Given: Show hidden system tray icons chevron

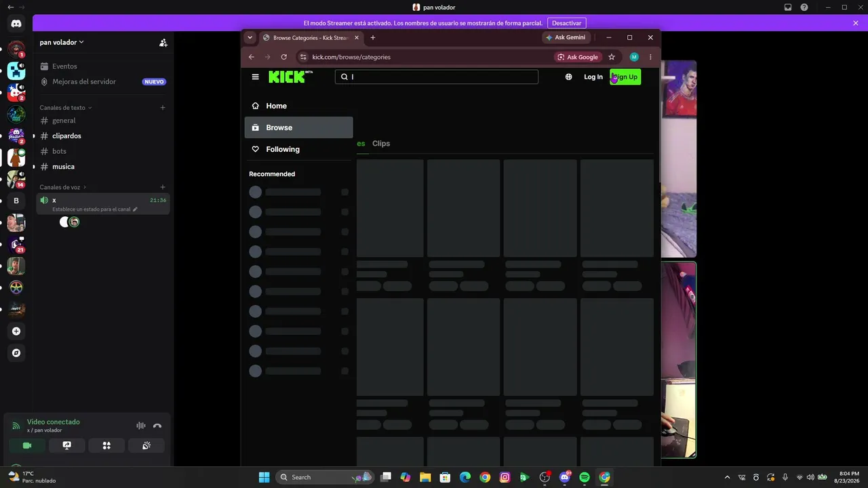Looking at the screenshot, I should click(728, 477).
